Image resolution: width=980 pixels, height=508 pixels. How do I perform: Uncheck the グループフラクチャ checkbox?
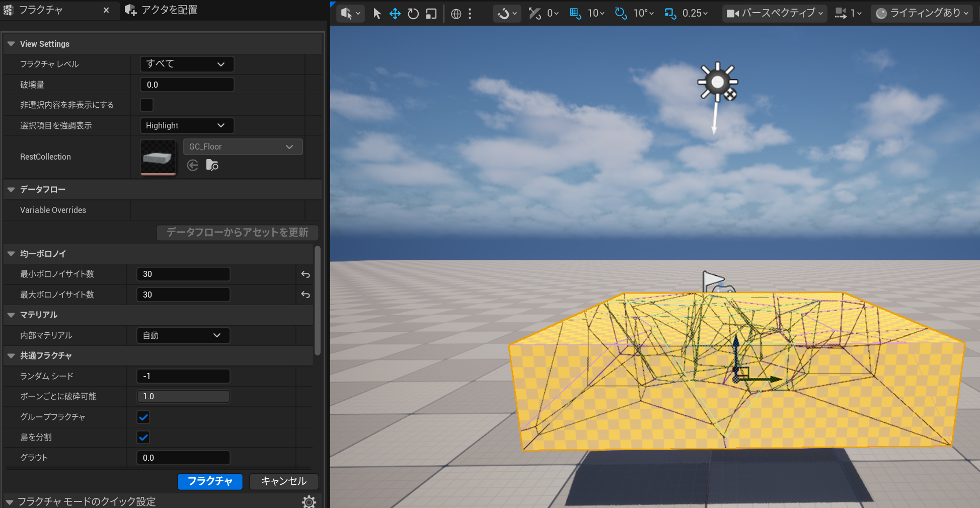point(143,417)
